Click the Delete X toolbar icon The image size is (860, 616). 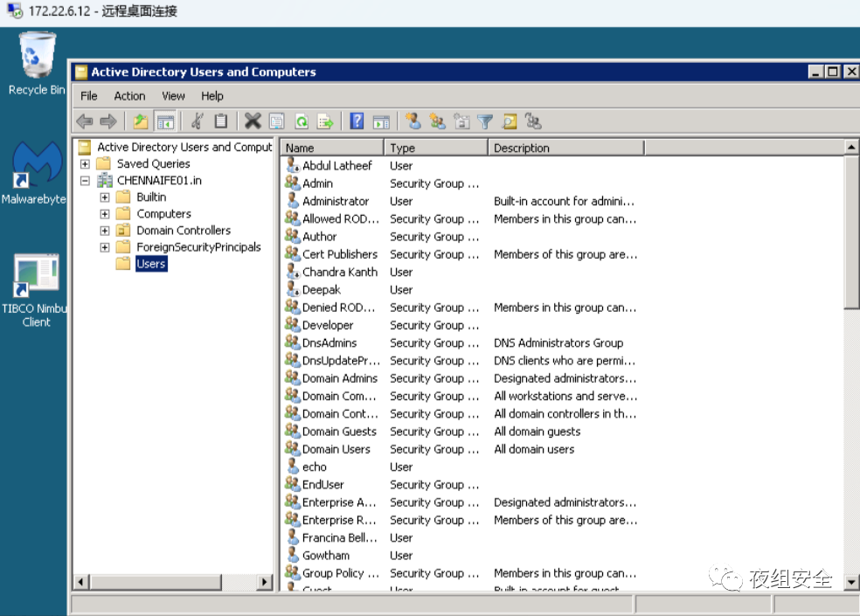tap(253, 121)
